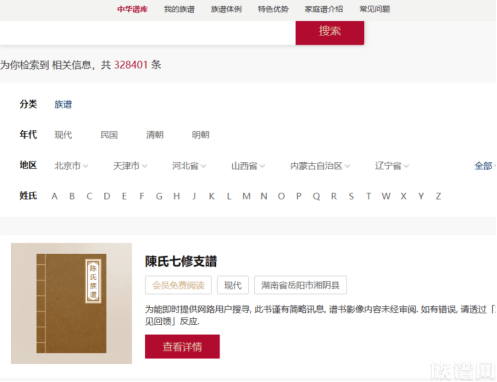Filter surnames by letter M
This screenshot has height=382, width=497.
tap(246, 196)
